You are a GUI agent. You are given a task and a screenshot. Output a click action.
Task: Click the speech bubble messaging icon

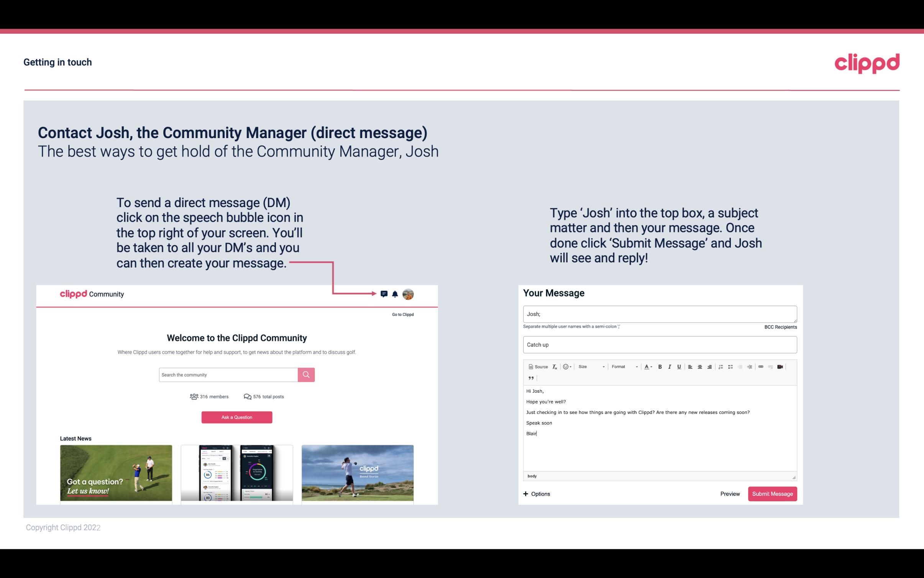point(384,294)
